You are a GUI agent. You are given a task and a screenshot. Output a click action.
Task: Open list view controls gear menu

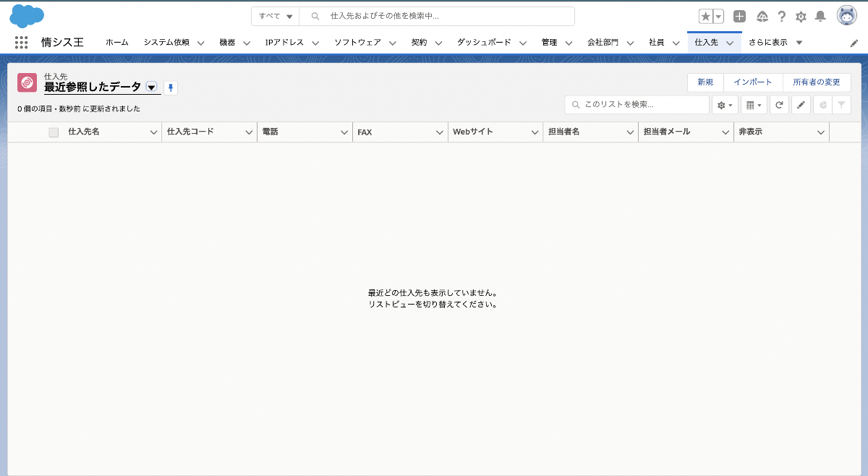tap(725, 105)
